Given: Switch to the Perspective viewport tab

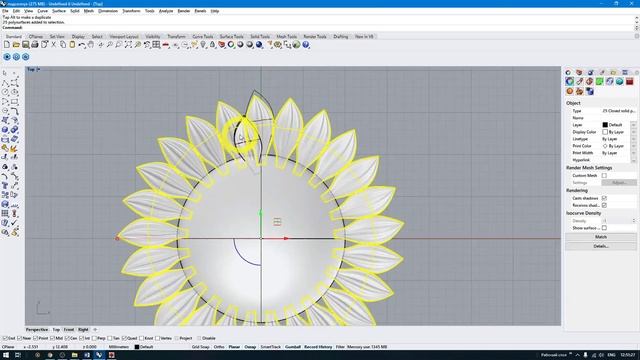Looking at the screenshot, I should coord(37,329).
